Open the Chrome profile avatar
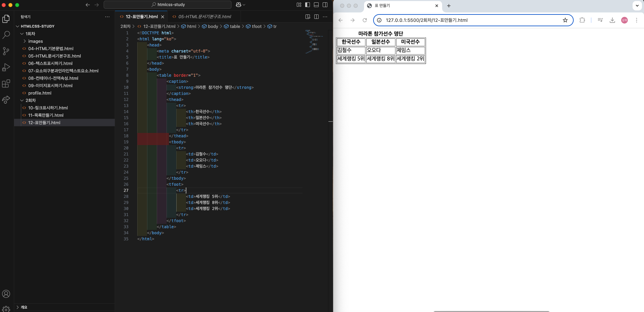 pyautogui.click(x=624, y=20)
